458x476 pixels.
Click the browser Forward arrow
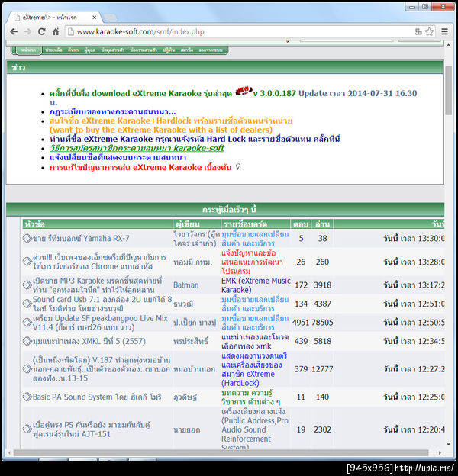coord(27,31)
